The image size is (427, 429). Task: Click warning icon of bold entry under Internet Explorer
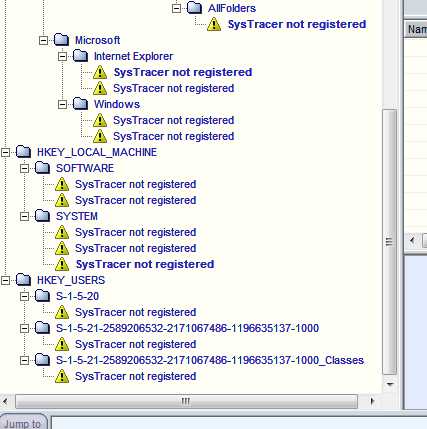pos(100,72)
